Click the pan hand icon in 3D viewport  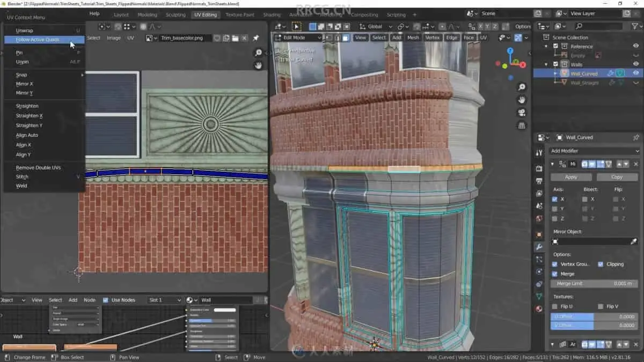click(x=522, y=100)
